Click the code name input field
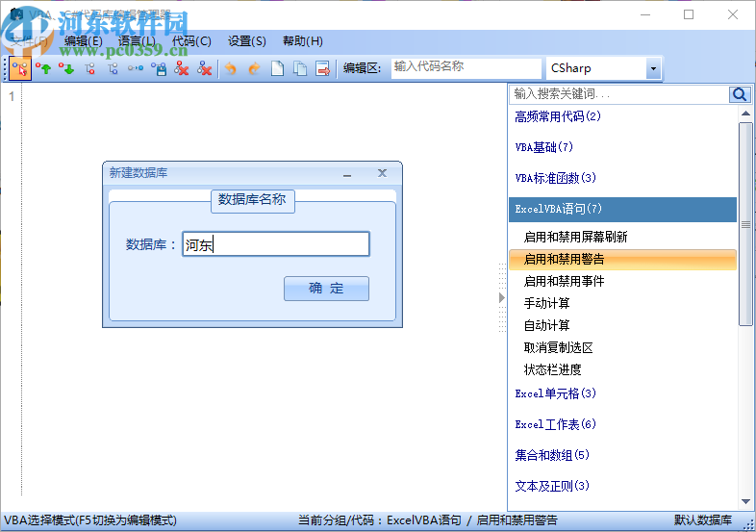756x532 pixels. 466,68
